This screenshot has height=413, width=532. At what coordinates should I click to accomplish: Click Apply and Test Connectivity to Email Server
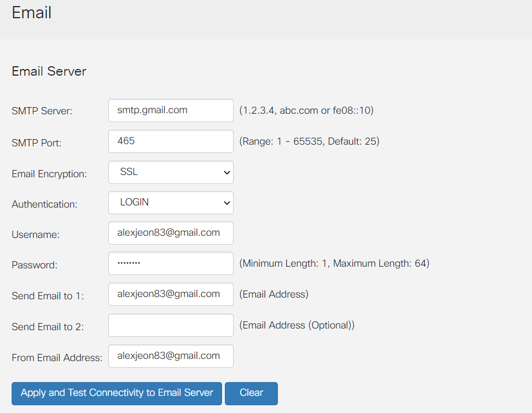117,394
